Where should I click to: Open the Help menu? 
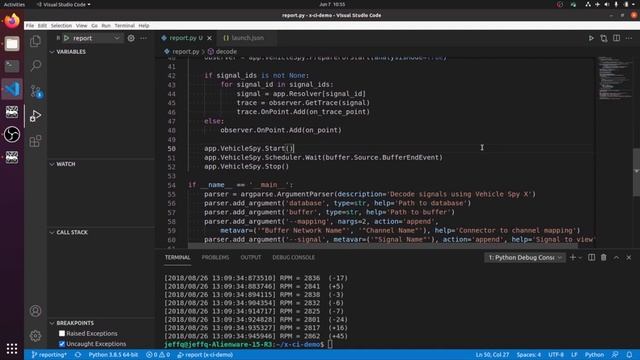click(x=144, y=25)
